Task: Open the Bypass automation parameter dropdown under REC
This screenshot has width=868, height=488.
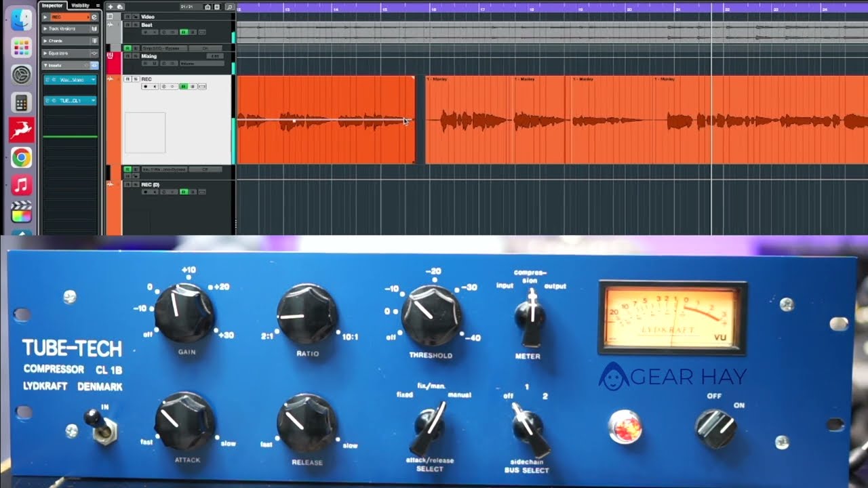Action: 164,169
